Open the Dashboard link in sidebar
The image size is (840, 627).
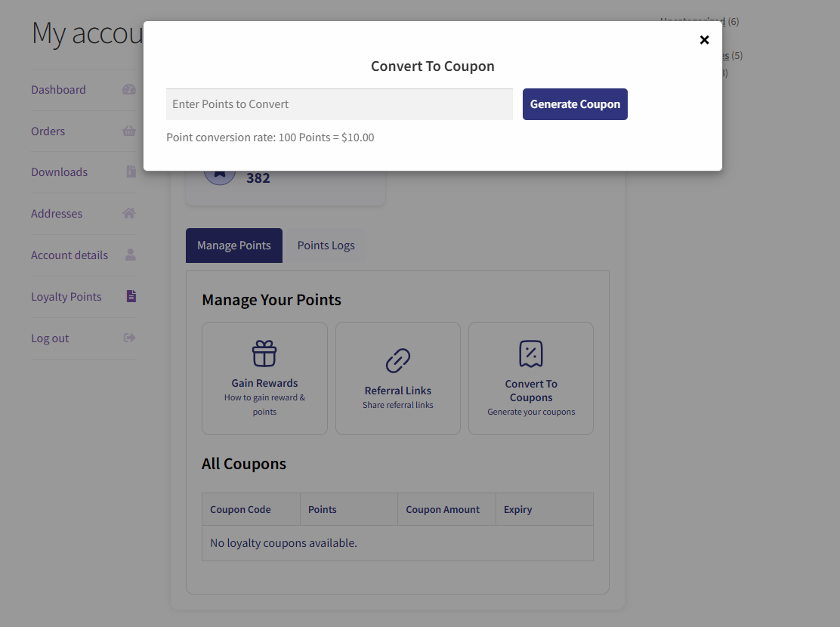(58, 89)
